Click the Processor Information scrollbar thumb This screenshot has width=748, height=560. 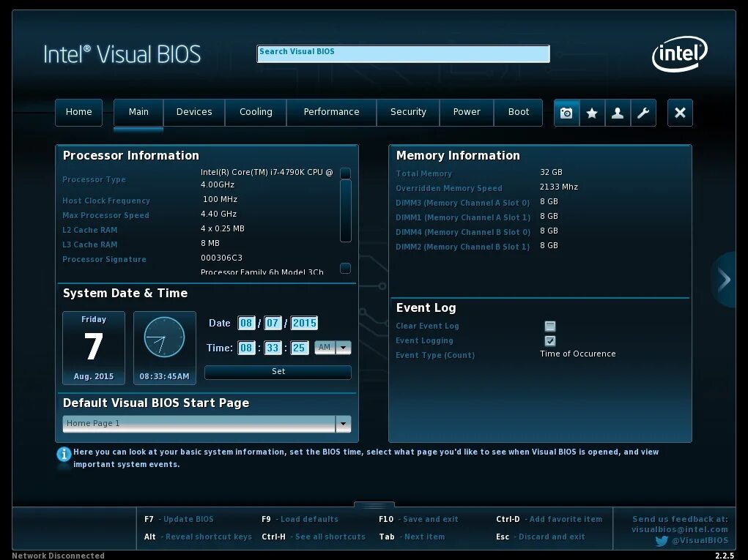coord(345,211)
